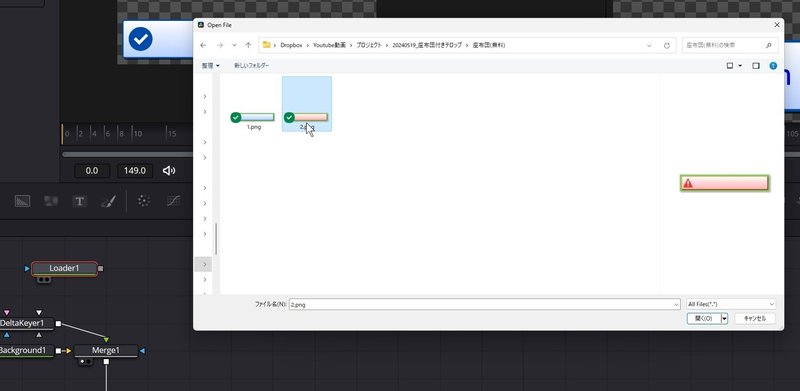Open the recent locations dropdown arrow
Screen dimensions: 800x391
[x=234, y=45]
